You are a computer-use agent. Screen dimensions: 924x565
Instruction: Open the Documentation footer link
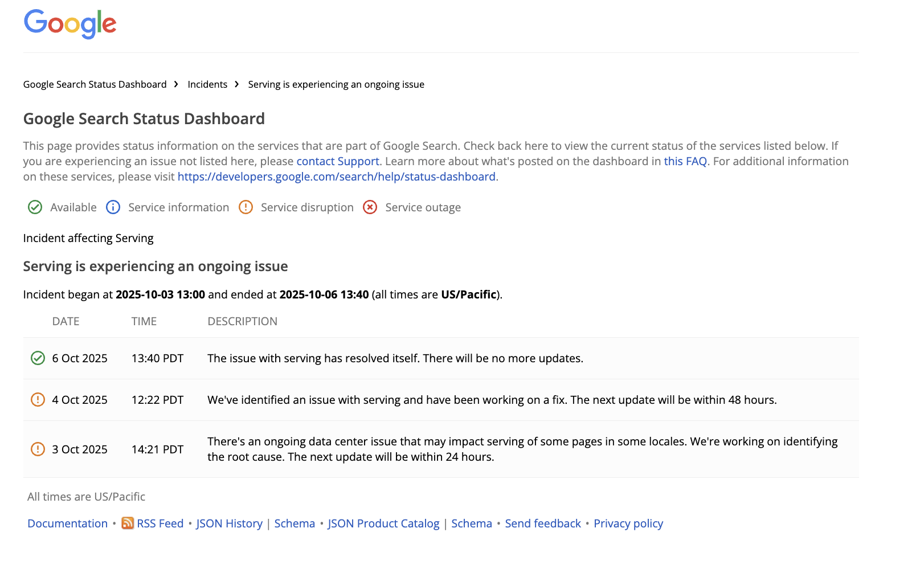point(67,523)
